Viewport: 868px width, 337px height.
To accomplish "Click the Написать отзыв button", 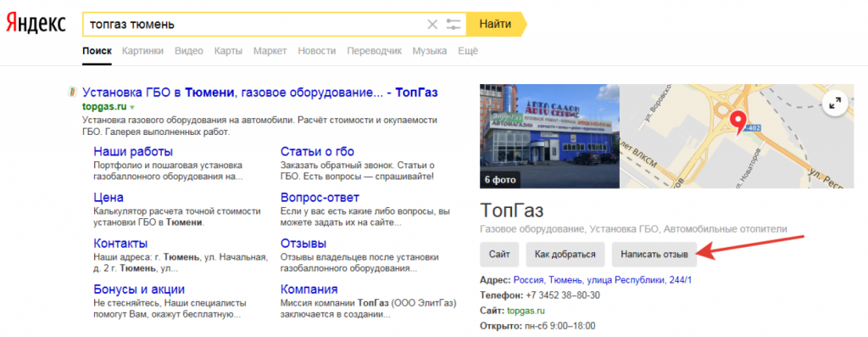I will (x=654, y=255).
